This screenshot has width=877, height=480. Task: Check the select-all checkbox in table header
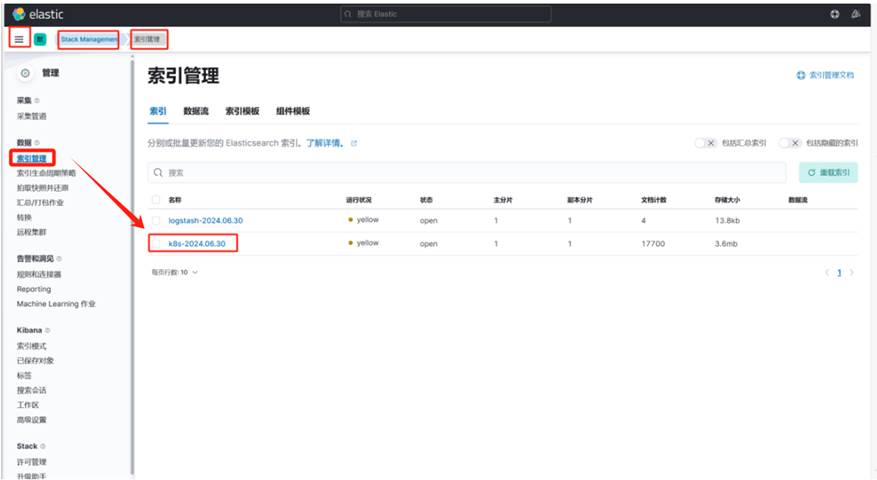tap(156, 200)
